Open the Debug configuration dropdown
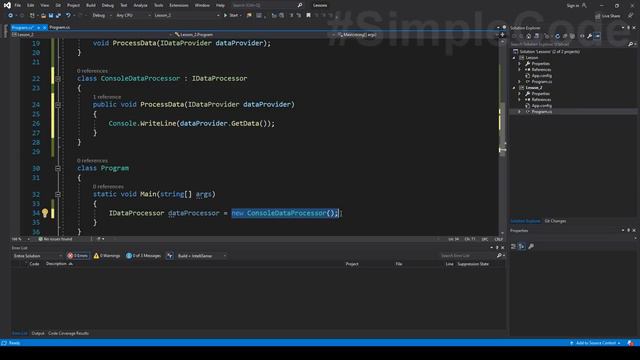 pyautogui.click(x=102, y=15)
